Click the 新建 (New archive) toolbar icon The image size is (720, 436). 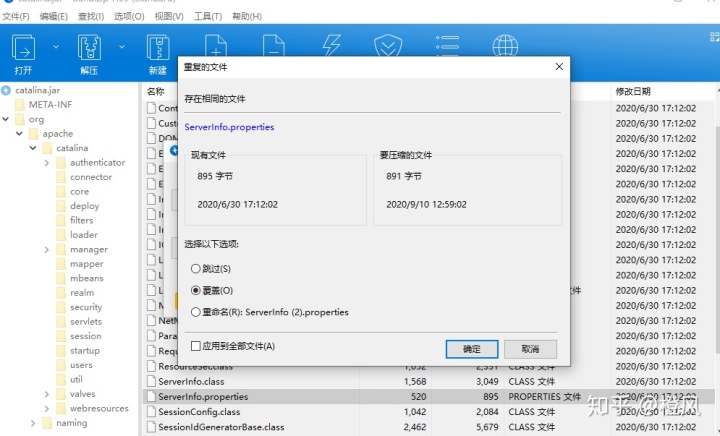158,47
